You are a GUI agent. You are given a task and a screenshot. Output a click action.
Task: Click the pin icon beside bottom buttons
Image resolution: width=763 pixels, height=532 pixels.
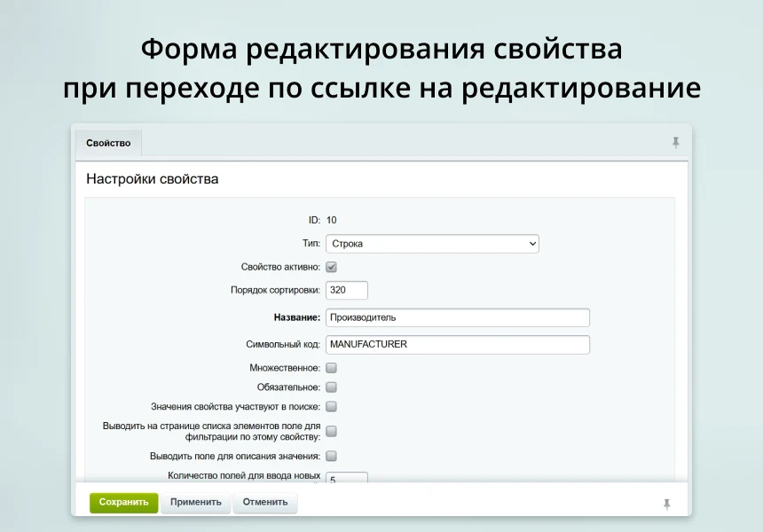click(666, 504)
